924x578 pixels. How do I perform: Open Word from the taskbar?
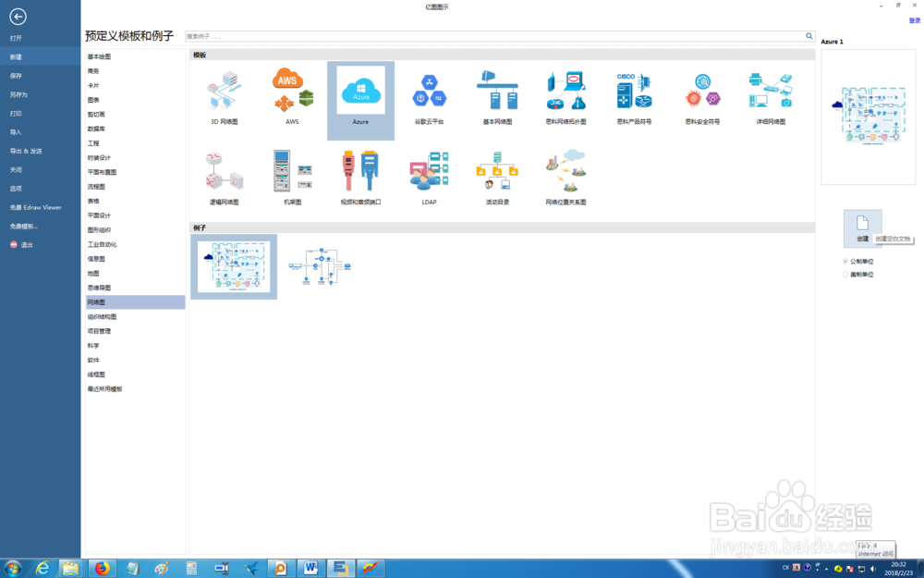click(x=310, y=569)
